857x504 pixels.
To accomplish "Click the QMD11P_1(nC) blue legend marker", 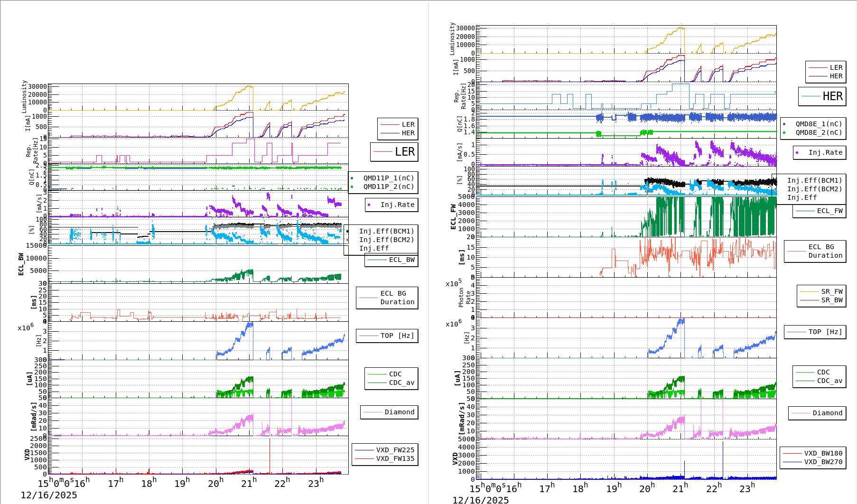I will 352,178.
